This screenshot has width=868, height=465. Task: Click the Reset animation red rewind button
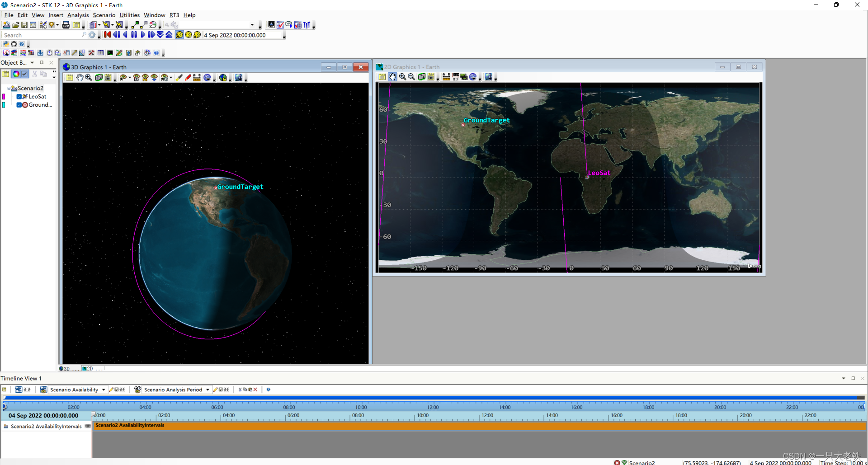[x=107, y=35]
